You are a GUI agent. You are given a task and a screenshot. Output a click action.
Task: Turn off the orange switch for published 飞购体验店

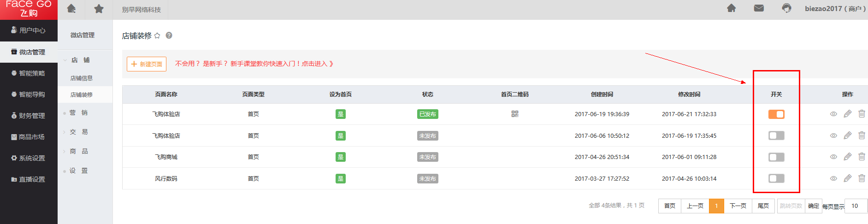[x=776, y=114]
